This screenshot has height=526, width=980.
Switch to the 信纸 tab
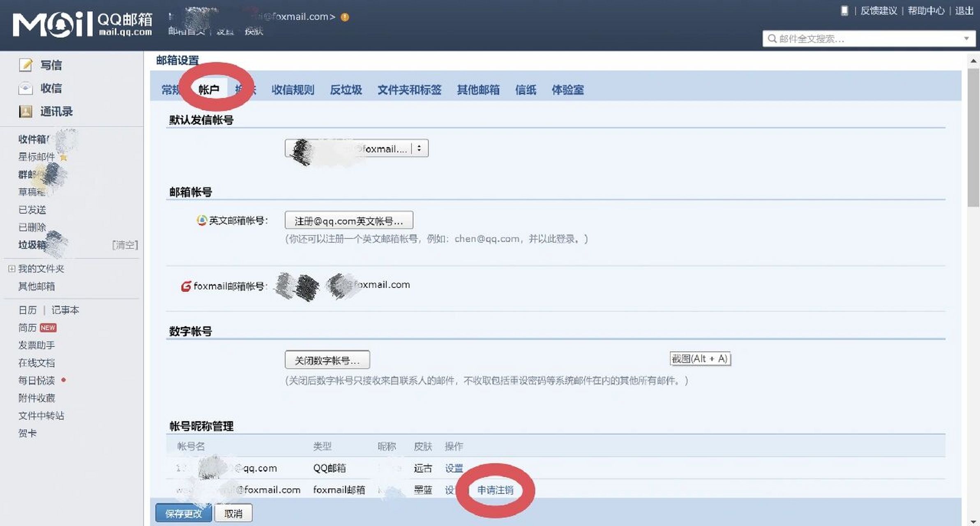tap(526, 90)
